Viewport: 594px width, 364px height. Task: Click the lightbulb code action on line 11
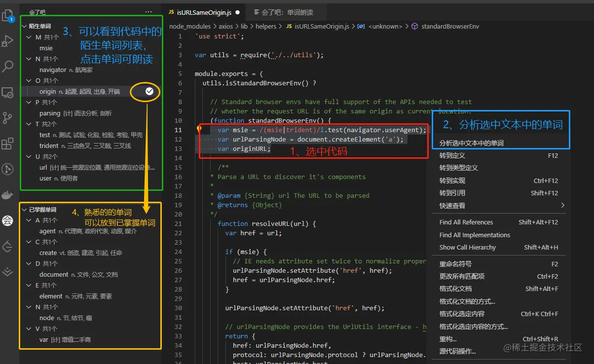coord(199,129)
